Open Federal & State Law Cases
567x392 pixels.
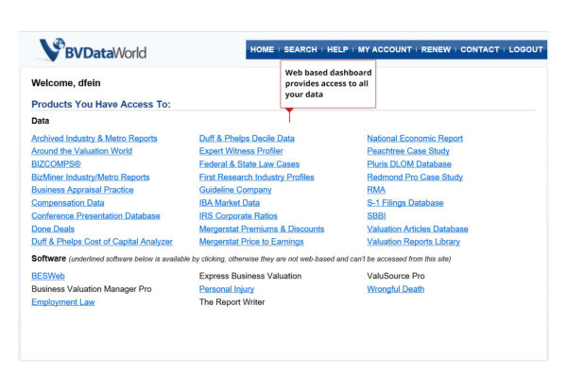[249, 164]
